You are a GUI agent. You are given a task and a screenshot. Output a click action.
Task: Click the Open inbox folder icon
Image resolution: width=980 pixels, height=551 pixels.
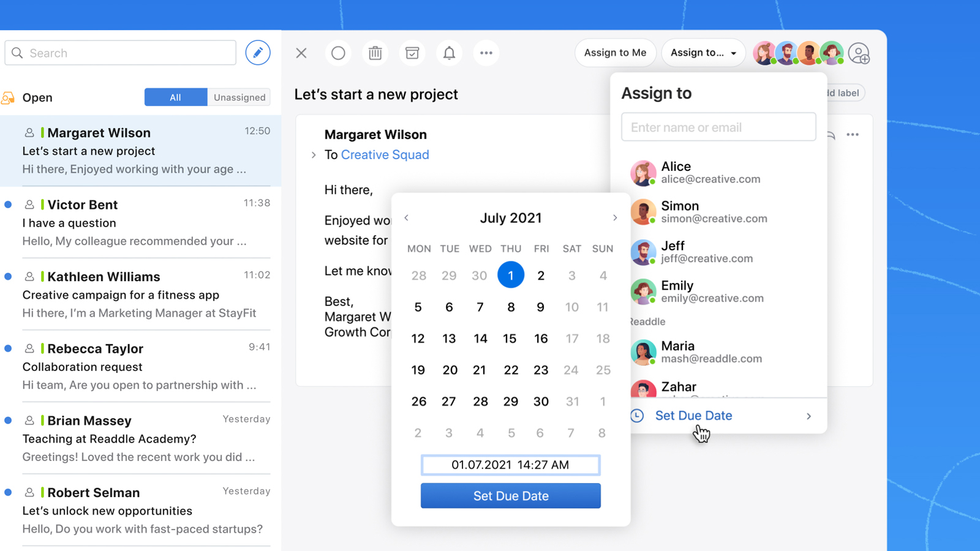click(x=8, y=98)
